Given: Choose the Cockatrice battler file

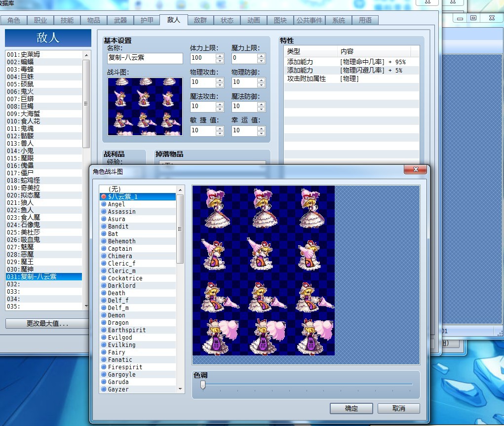Looking at the screenshot, I should [x=138, y=278].
